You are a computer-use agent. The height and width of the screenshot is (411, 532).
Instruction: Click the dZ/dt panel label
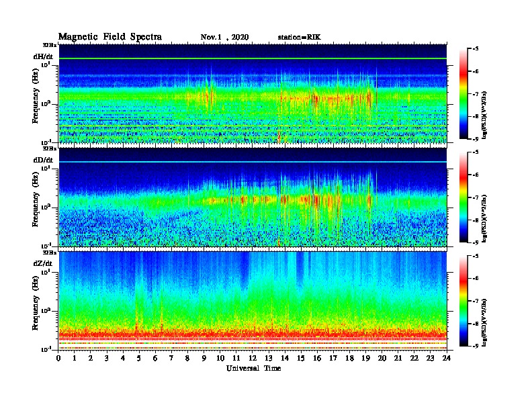click(x=43, y=263)
